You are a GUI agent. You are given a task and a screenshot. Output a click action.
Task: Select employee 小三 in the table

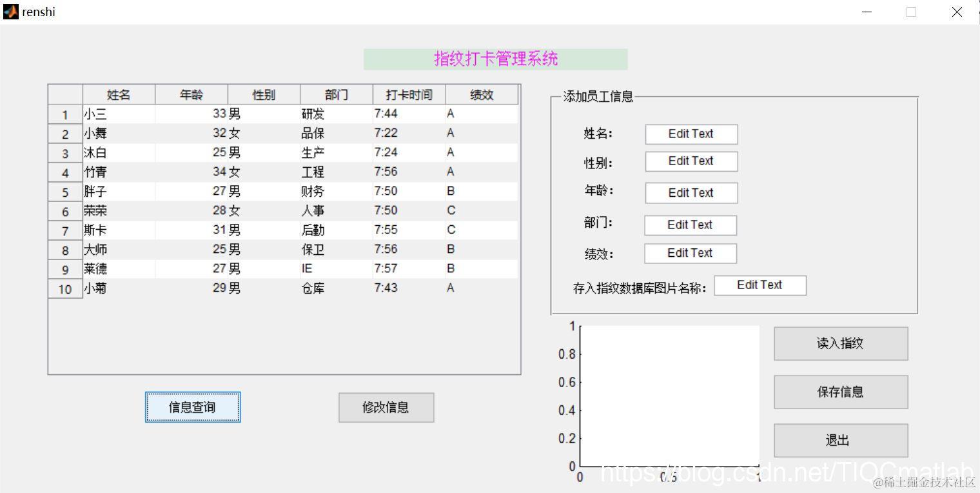(x=118, y=114)
